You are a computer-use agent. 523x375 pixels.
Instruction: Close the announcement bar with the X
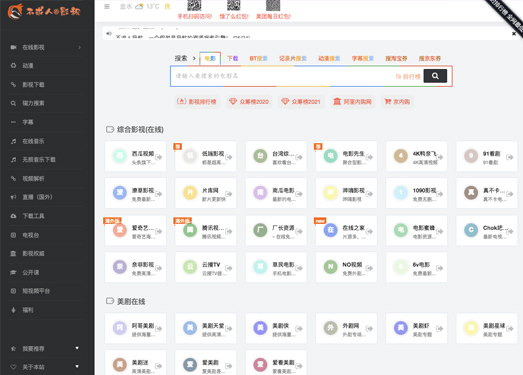514,34
